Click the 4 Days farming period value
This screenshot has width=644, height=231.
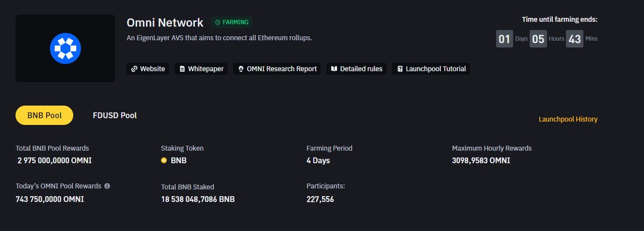[x=318, y=160]
